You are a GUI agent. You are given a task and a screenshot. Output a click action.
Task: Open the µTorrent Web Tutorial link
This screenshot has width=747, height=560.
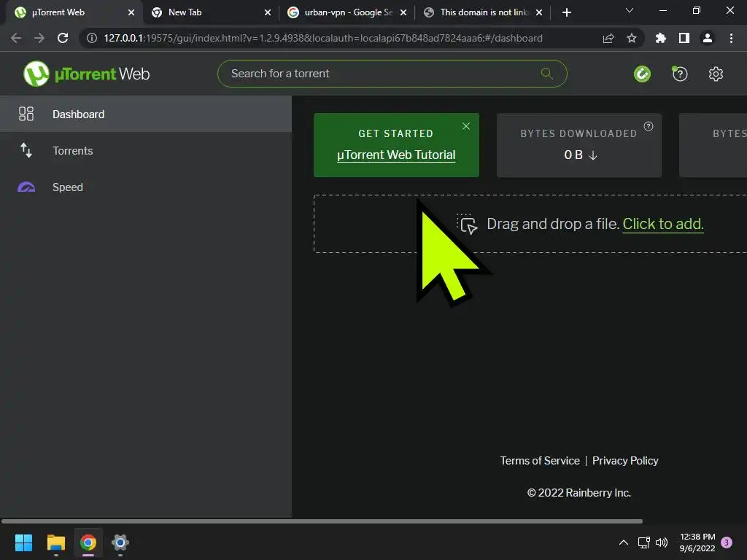click(396, 155)
